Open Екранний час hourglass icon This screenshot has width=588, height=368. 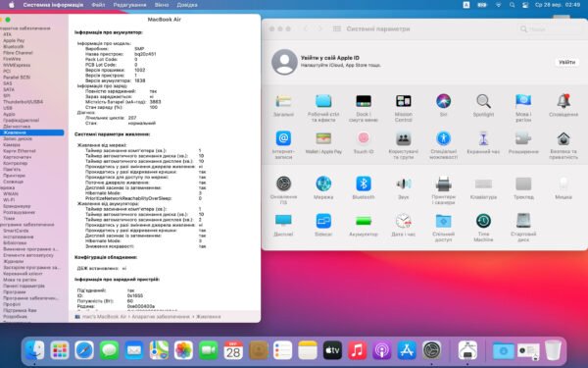[x=483, y=138]
